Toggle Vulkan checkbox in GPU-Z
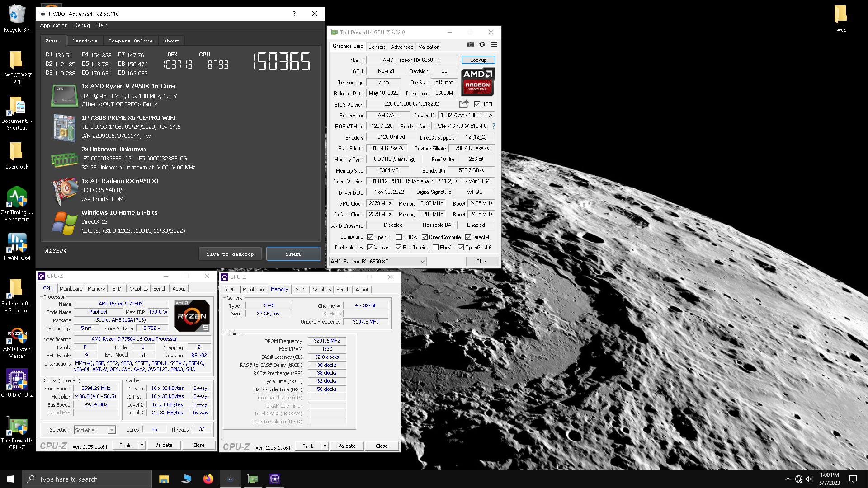The width and height of the screenshot is (868, 488). click(x=370, y=248)
